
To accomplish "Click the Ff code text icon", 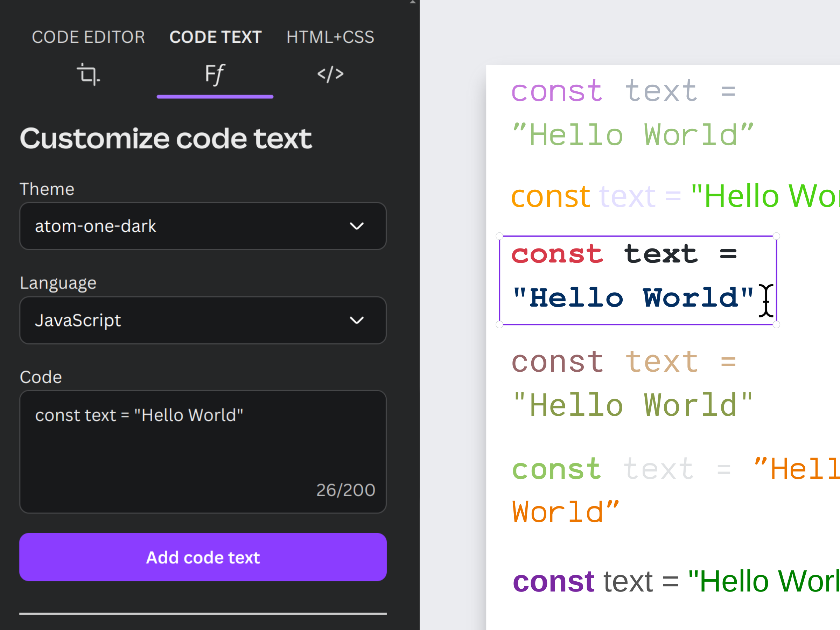I will 215,75.
